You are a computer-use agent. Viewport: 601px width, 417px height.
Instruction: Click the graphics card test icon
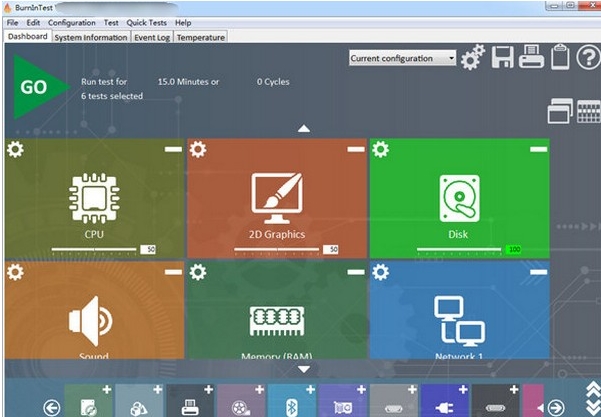click(343, 408)
